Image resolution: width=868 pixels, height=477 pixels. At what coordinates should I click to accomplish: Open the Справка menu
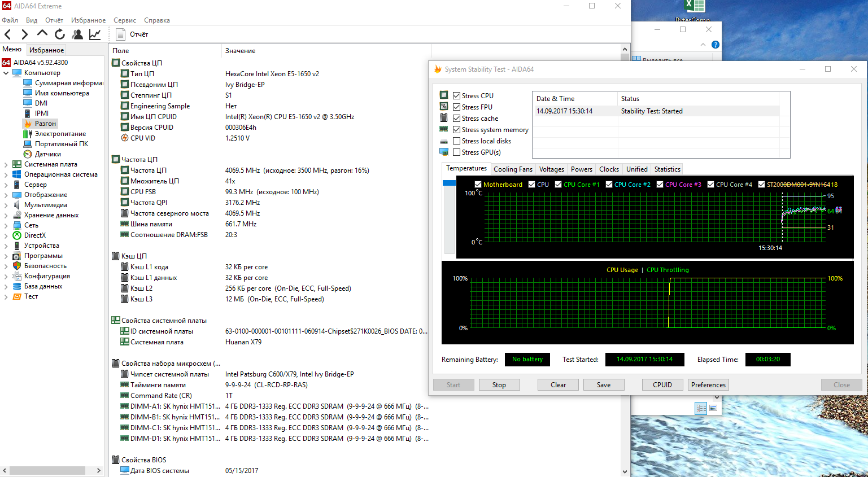[x=157, y=20]
